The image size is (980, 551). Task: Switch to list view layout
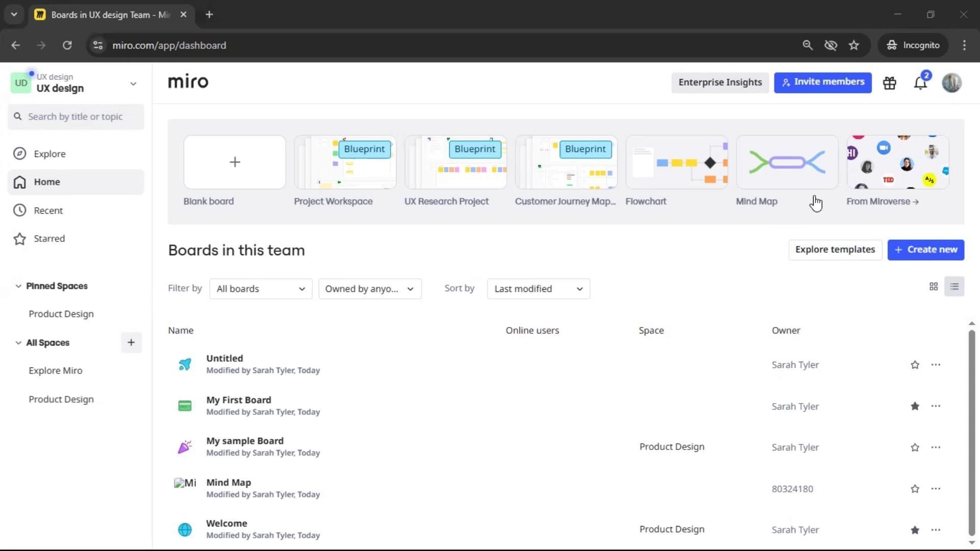tap(954, 287)
